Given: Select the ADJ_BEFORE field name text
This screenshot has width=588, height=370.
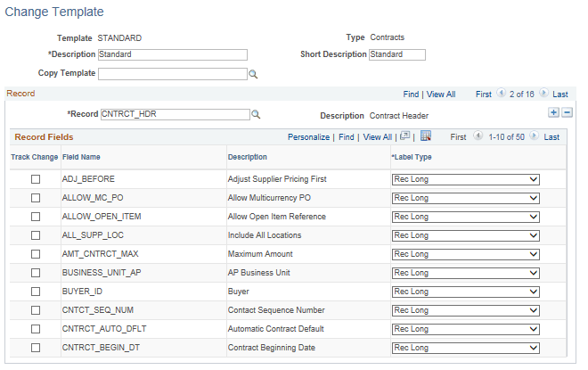Looking at the screenshot, I should (88, 179).
